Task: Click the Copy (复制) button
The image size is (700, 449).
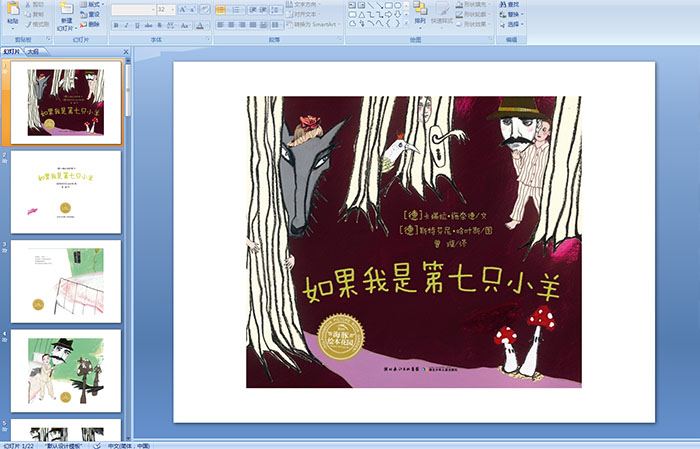Action: point(34,14)
